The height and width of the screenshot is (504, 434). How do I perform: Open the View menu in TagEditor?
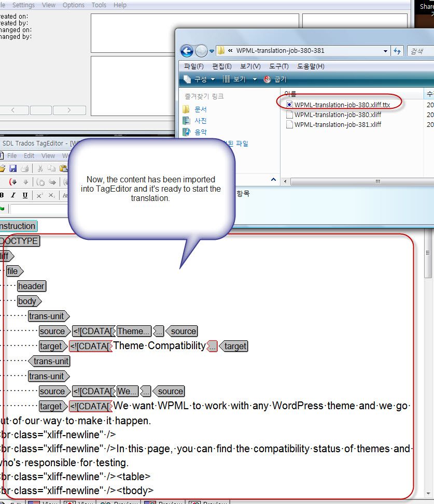(x=48, y=155)
